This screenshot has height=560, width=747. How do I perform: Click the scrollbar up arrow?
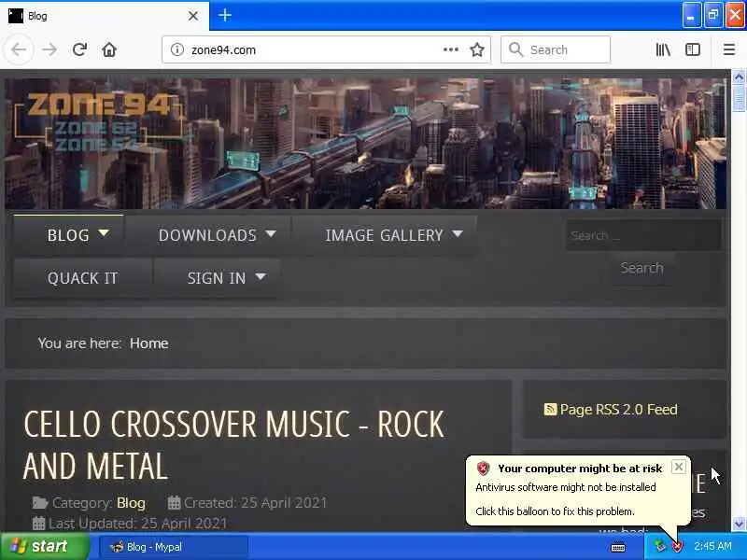tap(739, 77)
